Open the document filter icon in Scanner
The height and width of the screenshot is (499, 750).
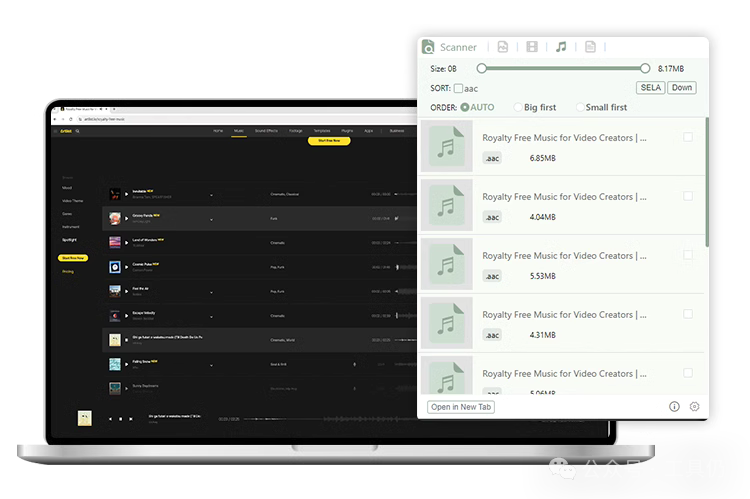click(590, 47)
